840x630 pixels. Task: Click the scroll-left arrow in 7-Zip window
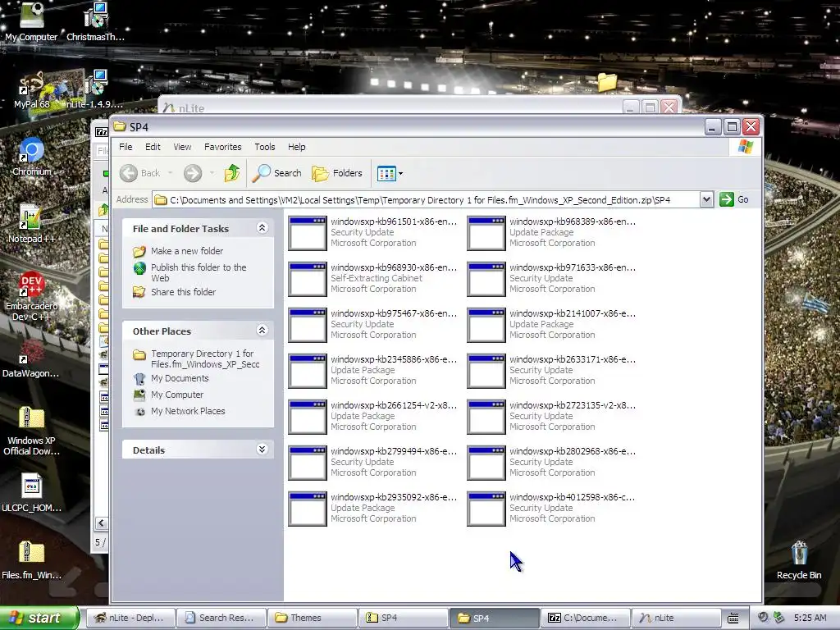101,523
